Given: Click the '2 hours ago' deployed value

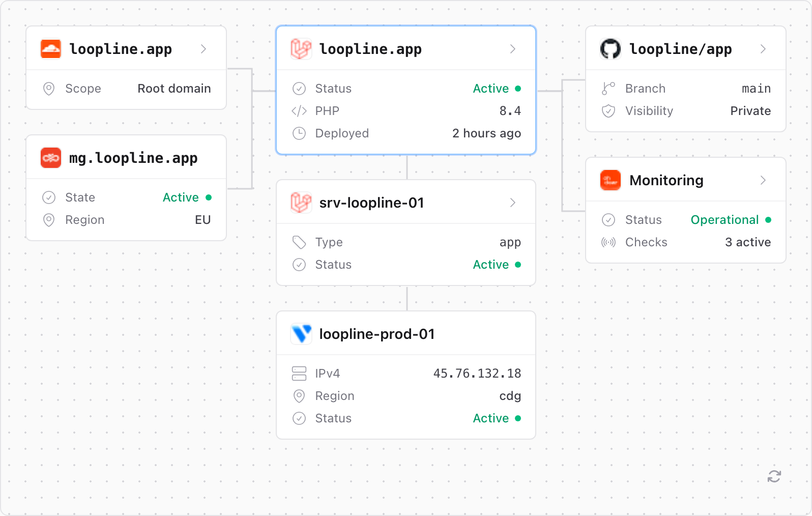Looking at the screenshot, I should tap(486, 133).
